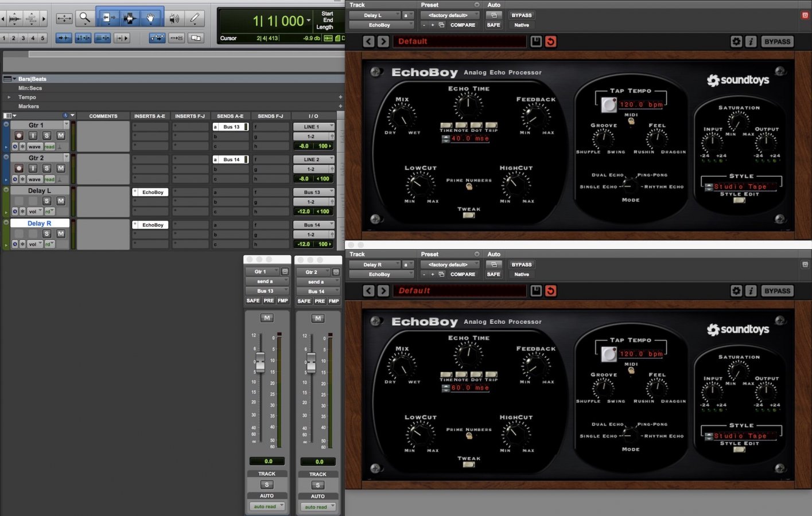Viewport: 812px width, 516px height.
Task: Select the Markers ruler row
Action: [x=29, y=106]
